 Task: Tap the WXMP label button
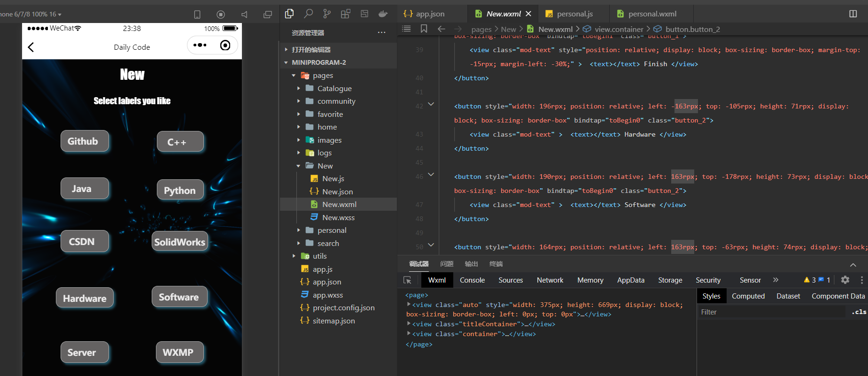point(180,352)
